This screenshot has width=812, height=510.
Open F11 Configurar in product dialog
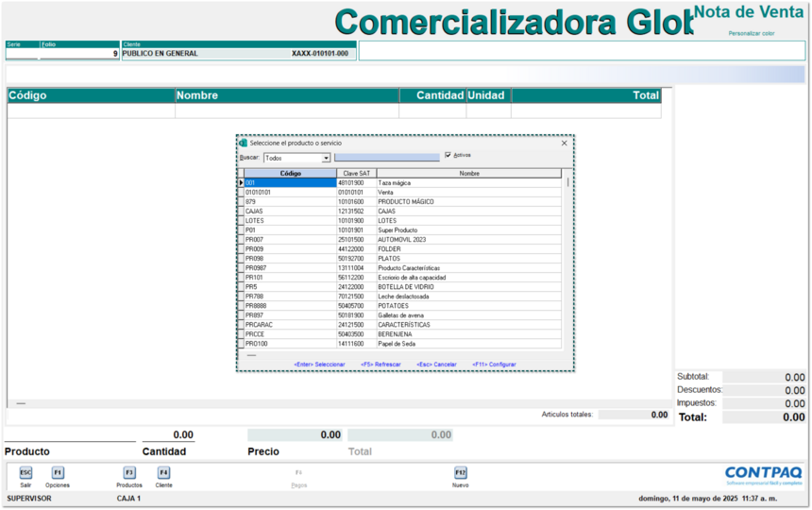point(494,364)
